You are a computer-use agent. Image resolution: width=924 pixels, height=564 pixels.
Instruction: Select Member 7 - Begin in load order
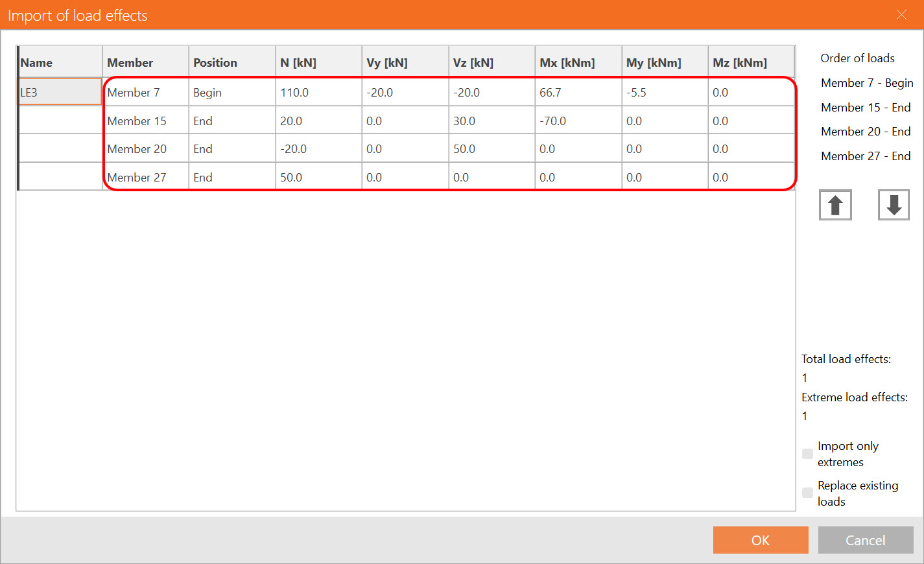click(x=866, y=83)
